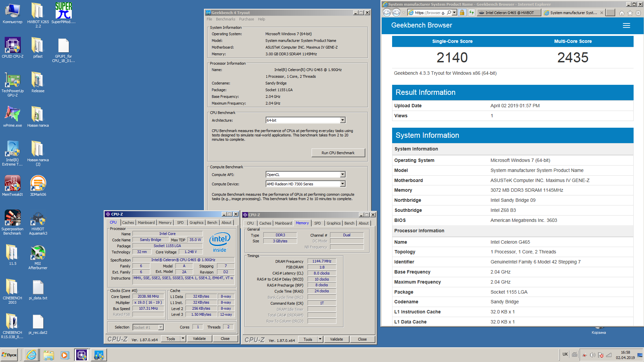This screenshot has width=644, height=362.
Task: Open wPrime.exe desktop icon
Action: [x=12, y=117]
